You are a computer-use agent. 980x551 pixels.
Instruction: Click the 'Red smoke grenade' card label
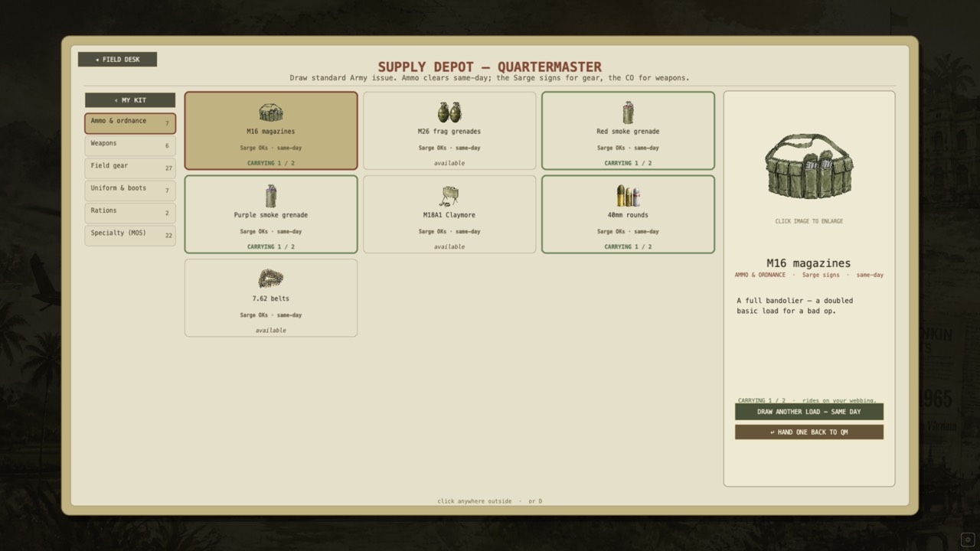point(628,132)
